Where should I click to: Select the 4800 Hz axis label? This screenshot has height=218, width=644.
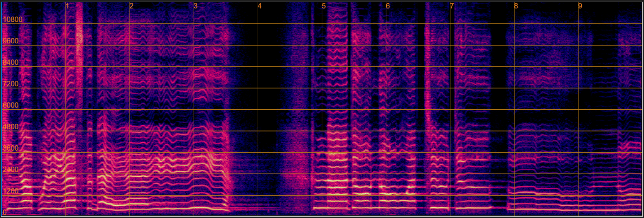pos(11,127)
